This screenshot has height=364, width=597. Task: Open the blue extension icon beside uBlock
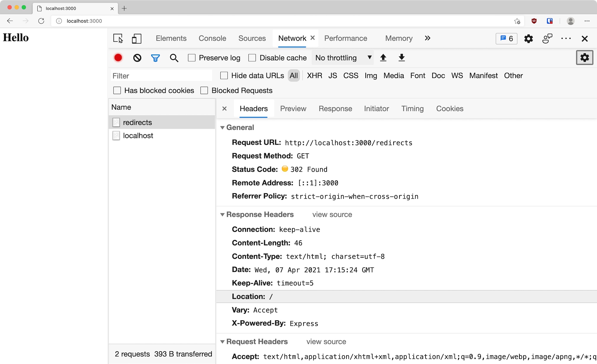coord(550,21)
